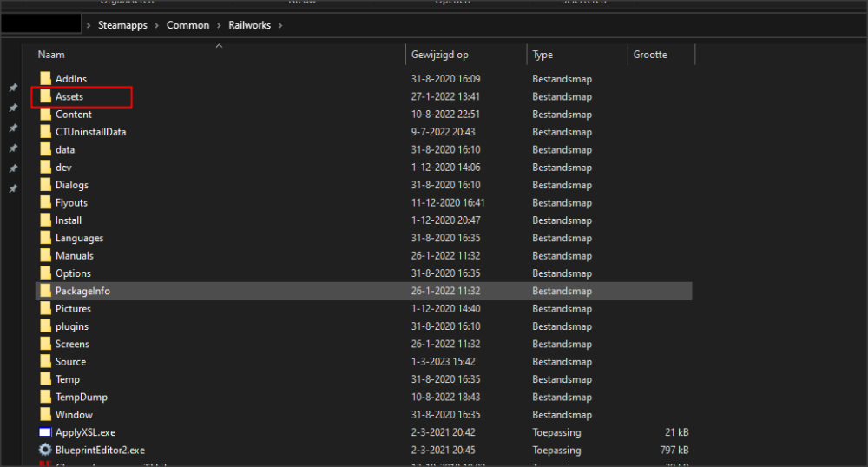Click the BlueprintEditor2.exe gear icon
Viewport: 868px width, 467px height.
pyautogui.click(x=45, y=450)
